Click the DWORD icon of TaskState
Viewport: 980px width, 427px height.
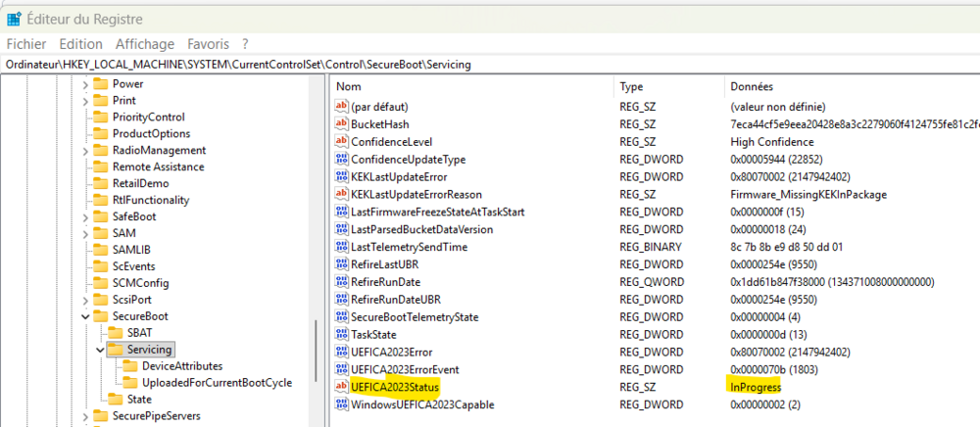[x=341, y=334]
